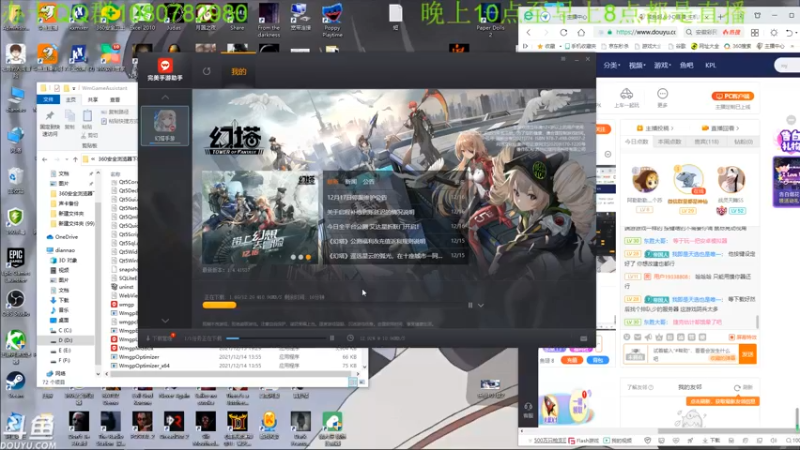
Task: Click the orange send button in Douyu chat
Action: (x=748, y=354)
